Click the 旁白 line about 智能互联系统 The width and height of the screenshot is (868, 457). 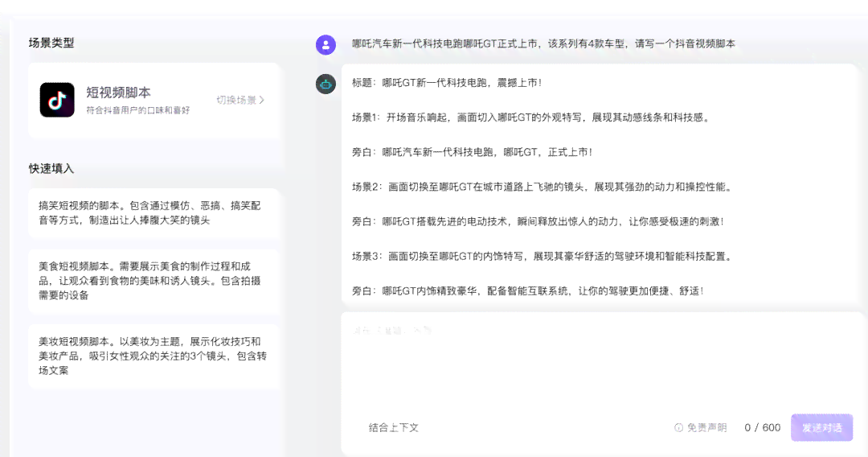click(528, 290)
